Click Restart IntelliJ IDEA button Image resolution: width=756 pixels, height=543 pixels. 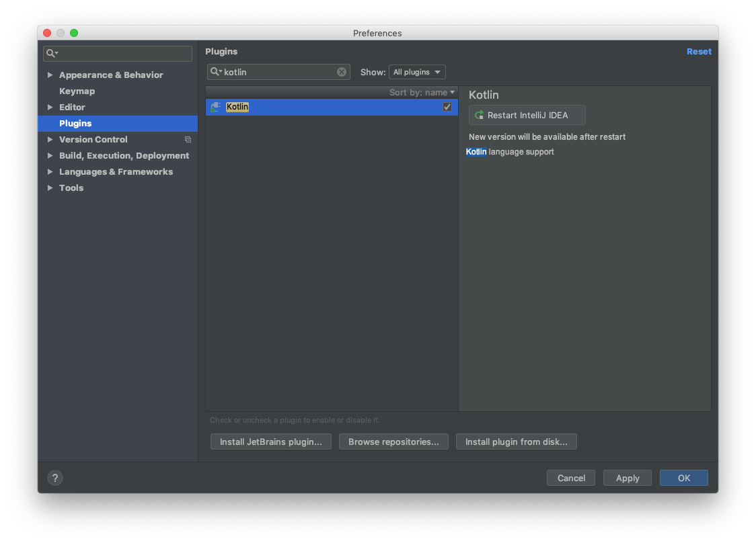point(527,115)
